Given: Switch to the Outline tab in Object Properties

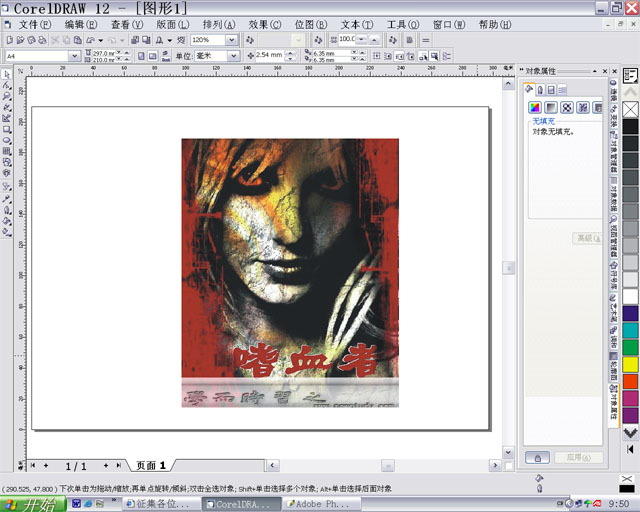Looking at the screenshot, I should 540,90.
